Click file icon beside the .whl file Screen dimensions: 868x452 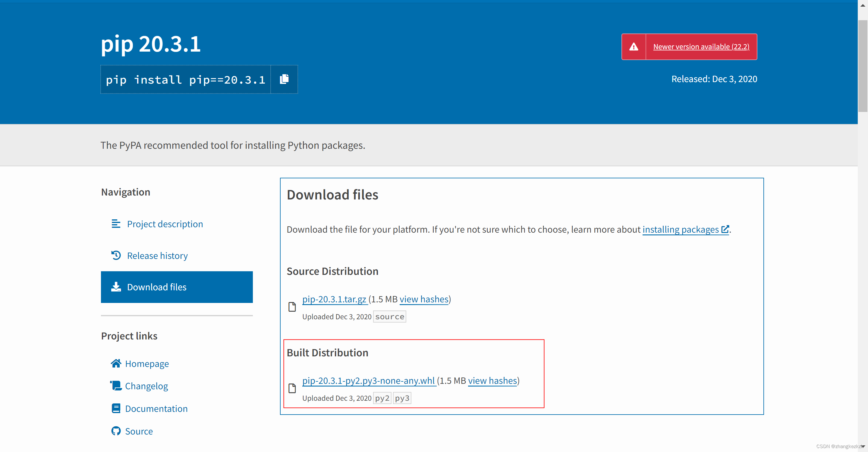click(292, 388)
